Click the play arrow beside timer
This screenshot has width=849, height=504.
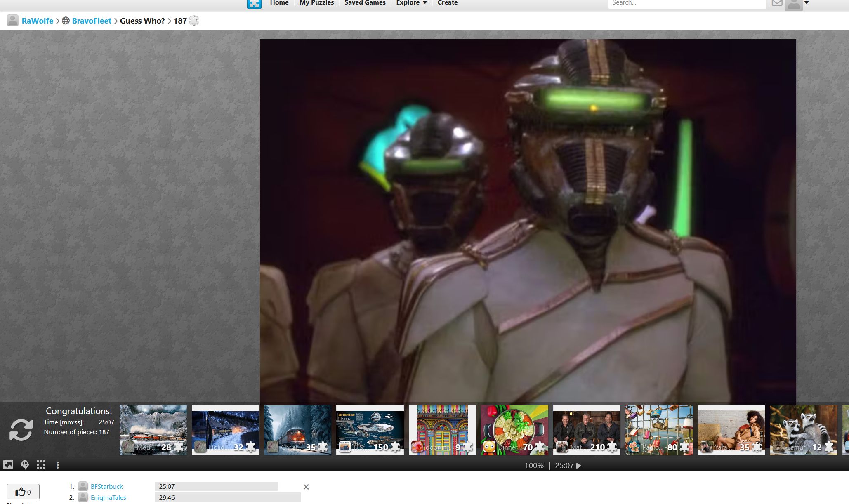point(579,466)
